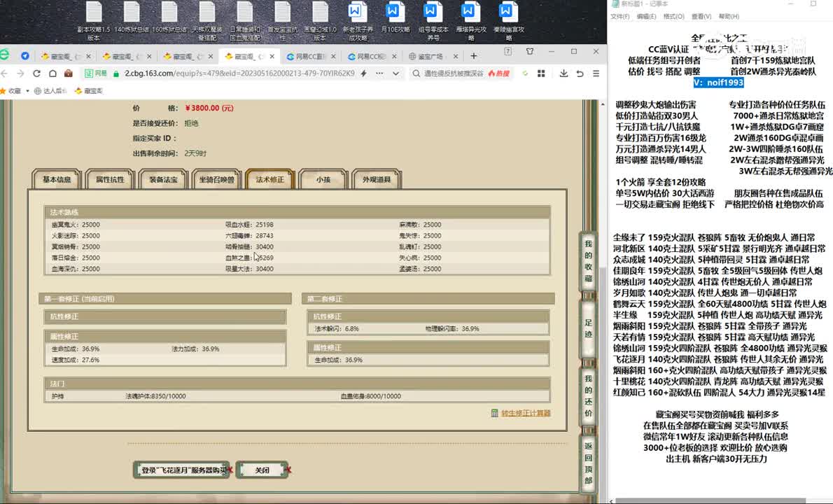This screenshot has width=833, height=504.
Task: Open Word document 新老孩子养成攻略
Action: point(358,21)
